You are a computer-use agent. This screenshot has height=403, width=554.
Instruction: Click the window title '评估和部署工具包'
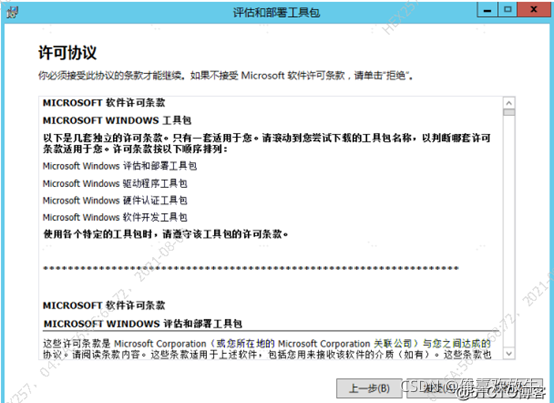(277, 13)
